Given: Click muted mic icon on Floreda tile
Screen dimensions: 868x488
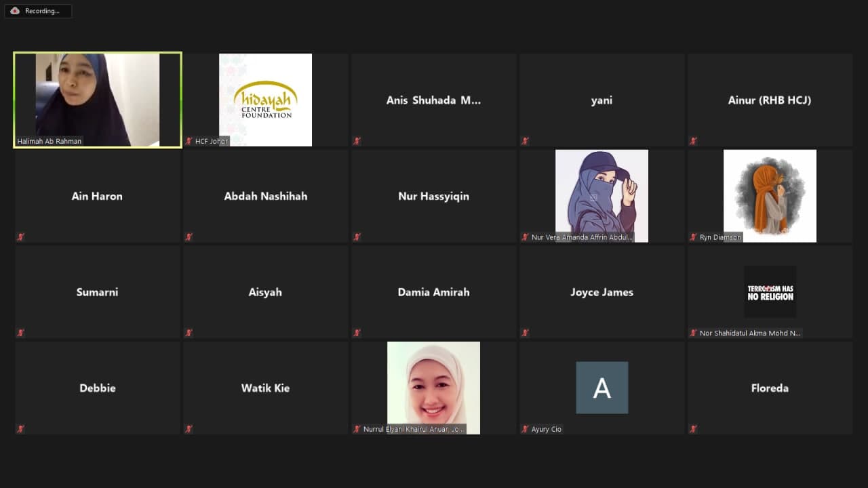Looking at the screenshot, I should (x=694, y=429).
